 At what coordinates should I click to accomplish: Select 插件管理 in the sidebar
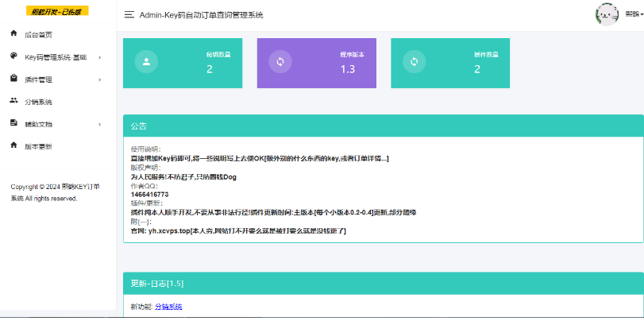[x=58, y=79]
